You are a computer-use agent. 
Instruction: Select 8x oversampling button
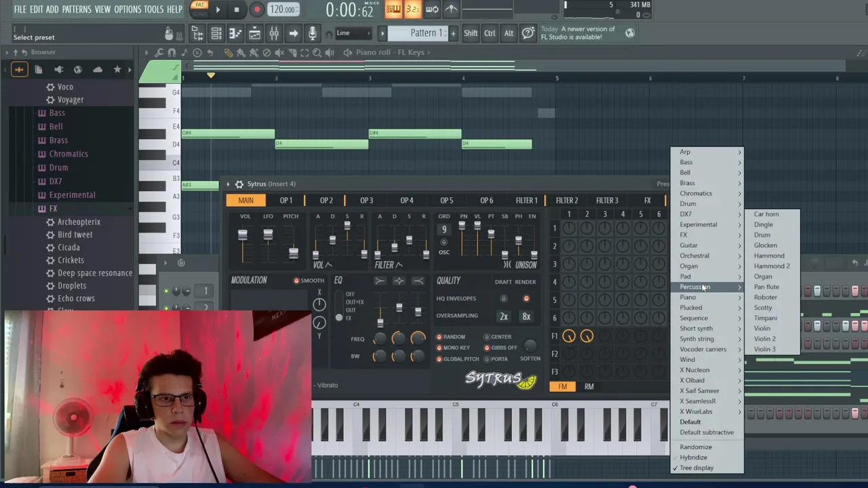526,317
